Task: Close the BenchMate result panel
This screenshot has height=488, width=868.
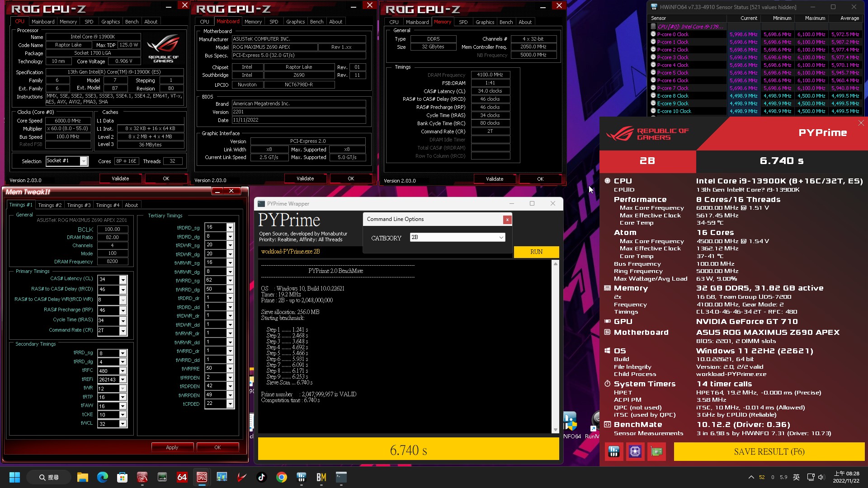Action: [x=861, y=123]
